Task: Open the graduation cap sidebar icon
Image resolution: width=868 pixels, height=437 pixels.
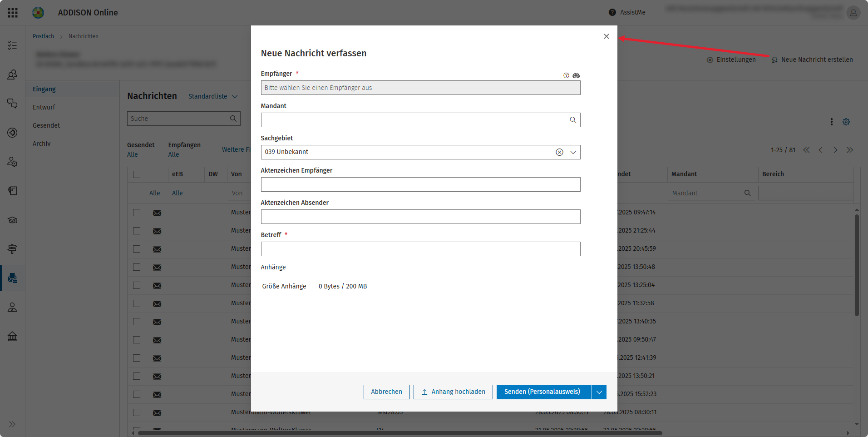Action: click(12, 220)
